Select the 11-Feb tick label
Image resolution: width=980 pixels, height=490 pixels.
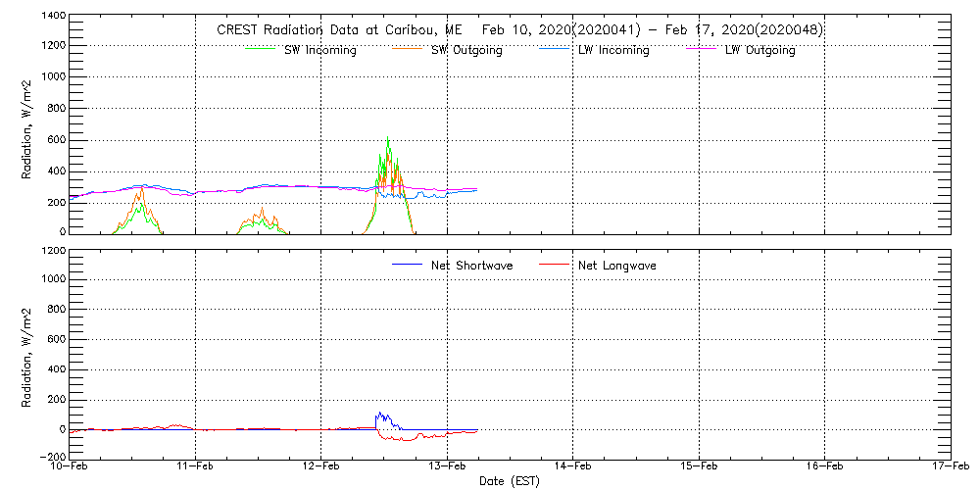(x=196, y=467)
